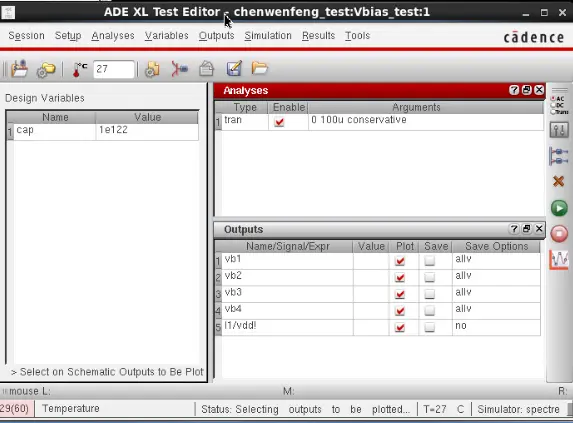Click the Value column header in Design Variables

click(x=147, y=117)
